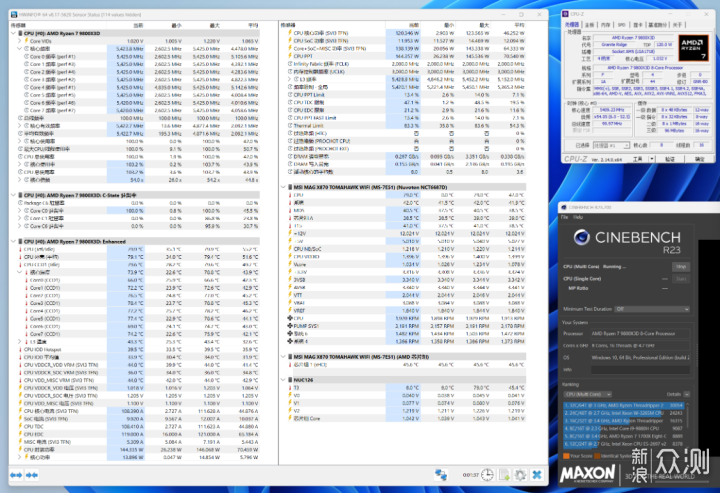This screenshot has height=493, width=720.
Task: Click HWiNFO blue X close-sensors icon
Action: click(536, 475)
